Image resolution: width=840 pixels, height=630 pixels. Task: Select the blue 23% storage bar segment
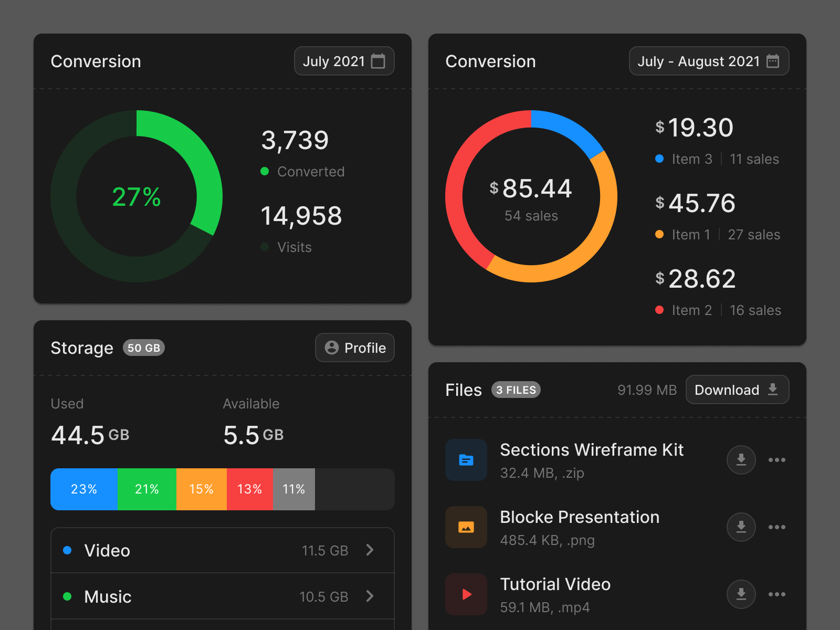[x=84, y=489]
